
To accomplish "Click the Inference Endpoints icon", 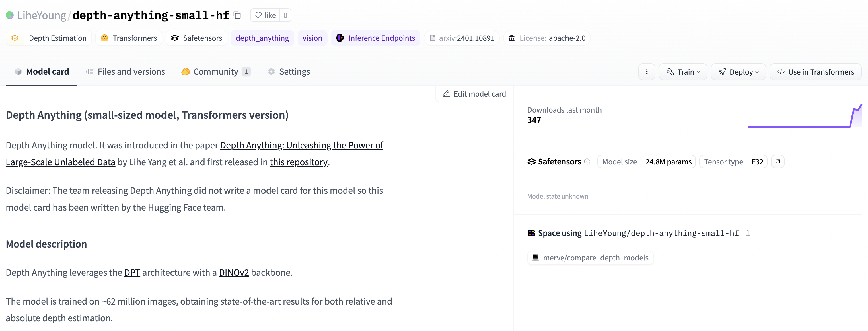I will coord(340,38).
